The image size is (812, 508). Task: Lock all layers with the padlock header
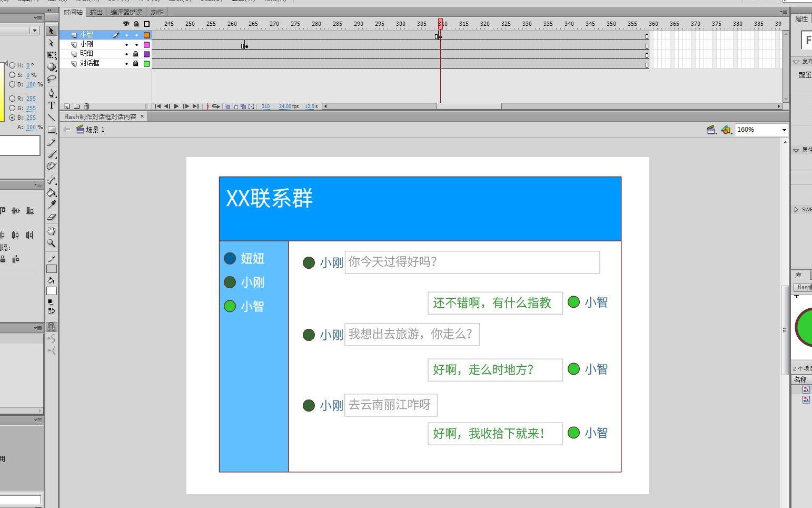coord(136,24)
